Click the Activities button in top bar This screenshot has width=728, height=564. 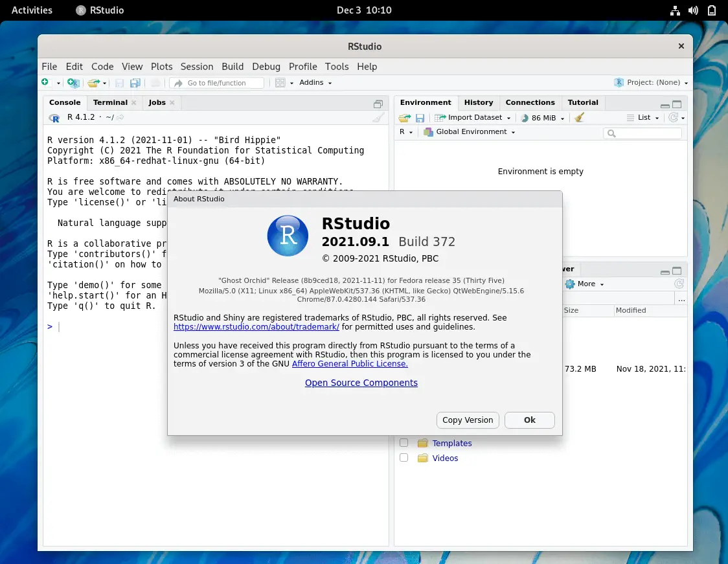pos(32,10)
